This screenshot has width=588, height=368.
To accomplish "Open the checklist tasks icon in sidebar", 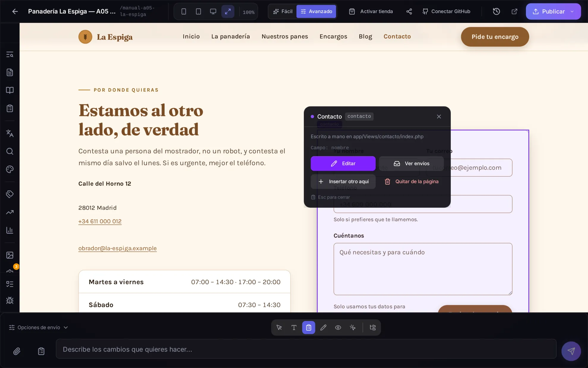I will coord(10,284).
